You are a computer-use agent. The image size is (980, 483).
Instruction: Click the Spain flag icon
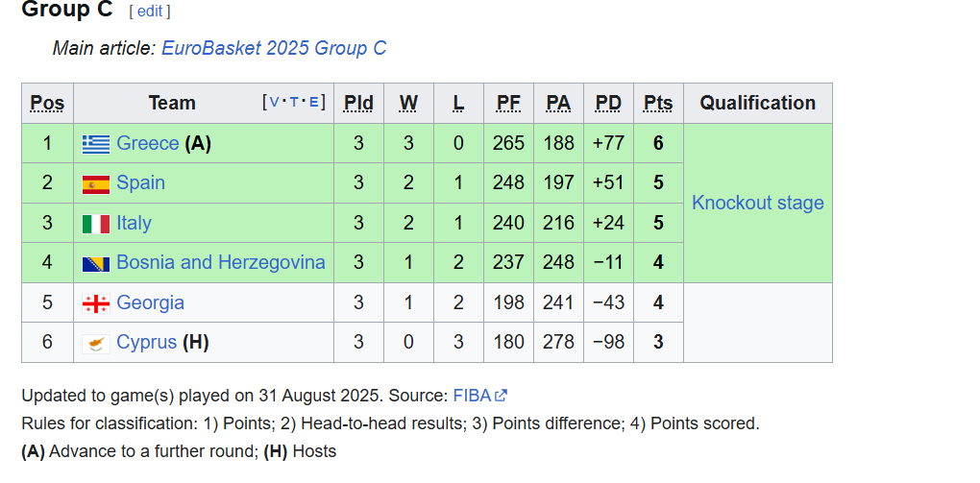click(96, 184)
